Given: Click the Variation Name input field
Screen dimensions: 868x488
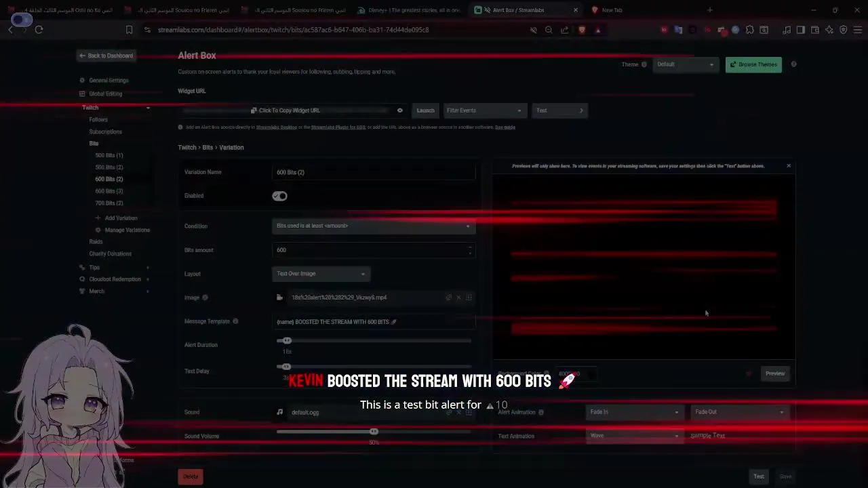Looking at the screenshot, I should pos(374,172).
